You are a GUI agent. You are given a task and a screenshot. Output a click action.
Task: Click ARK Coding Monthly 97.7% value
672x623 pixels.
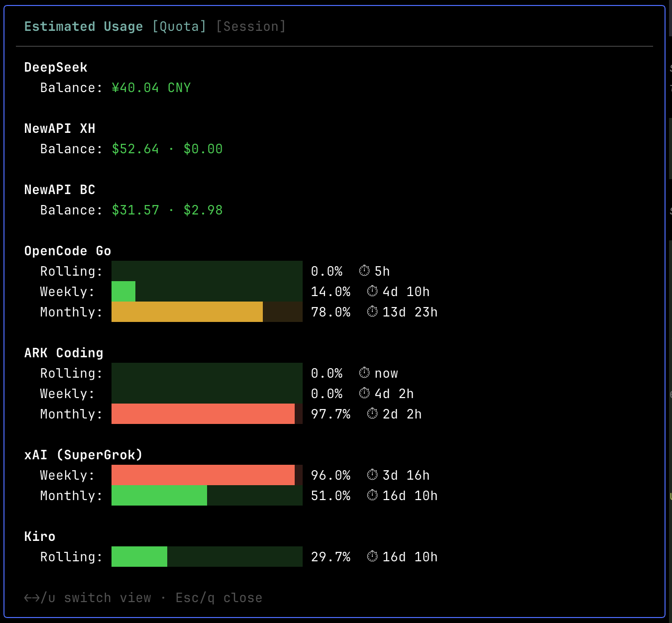pos(331,414)
